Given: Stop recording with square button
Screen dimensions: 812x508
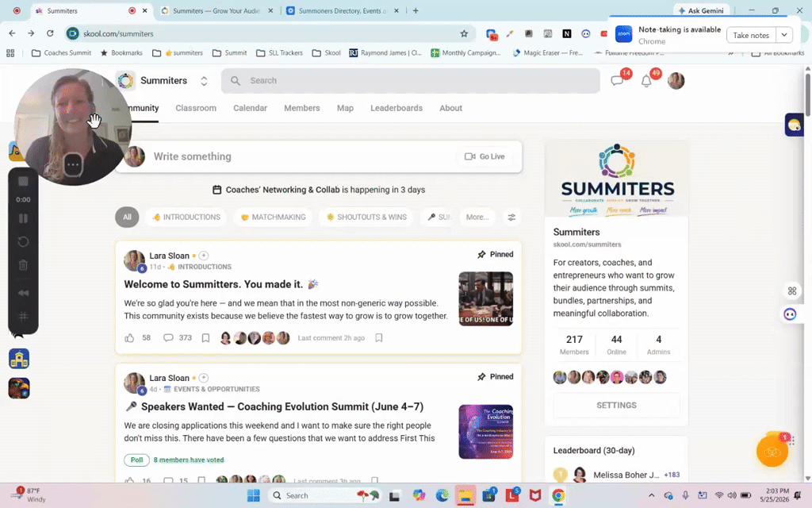Looking at the screenshot, I should click(23, 182).
